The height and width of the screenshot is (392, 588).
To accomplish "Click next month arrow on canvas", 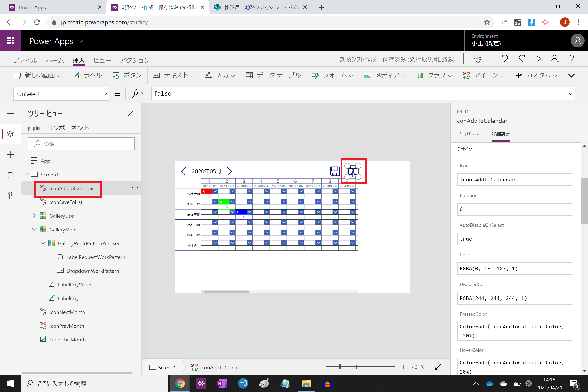I will [x=229, y=171].
